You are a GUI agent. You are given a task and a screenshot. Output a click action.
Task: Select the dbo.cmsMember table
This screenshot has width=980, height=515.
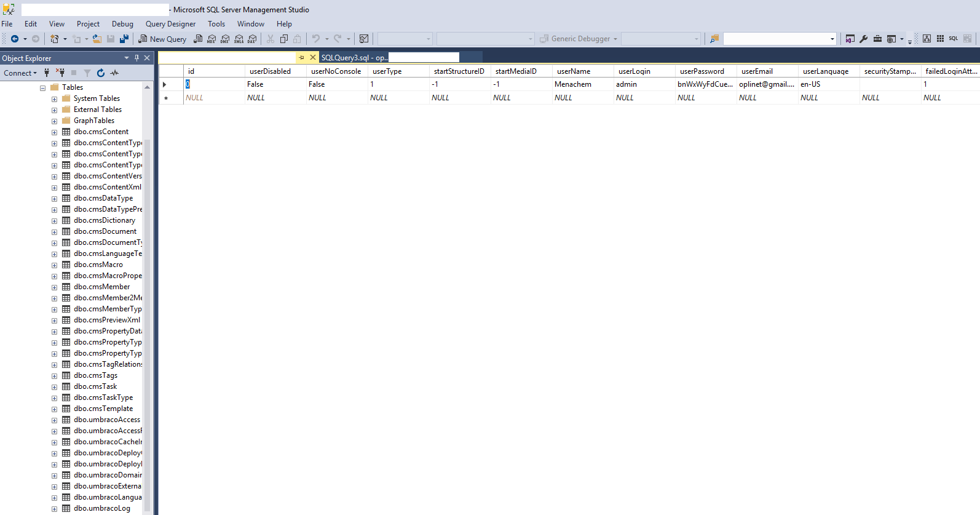(101, 287)
